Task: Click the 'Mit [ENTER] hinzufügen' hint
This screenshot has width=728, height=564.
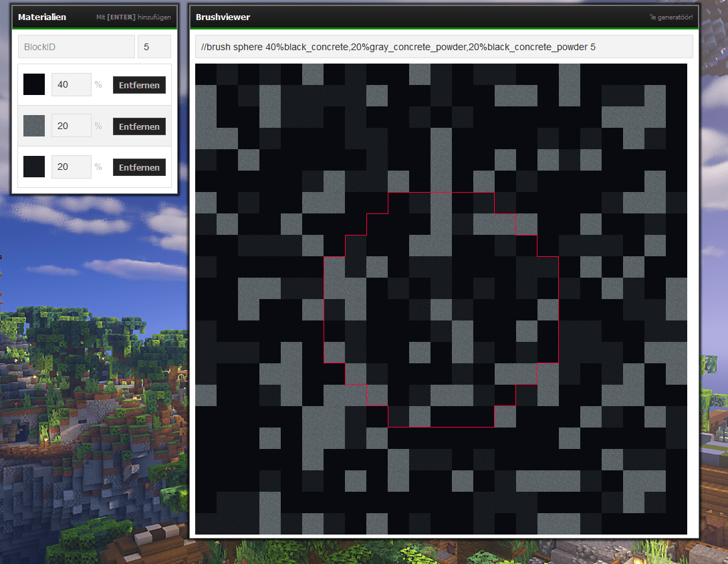Action: coord(134,16)
